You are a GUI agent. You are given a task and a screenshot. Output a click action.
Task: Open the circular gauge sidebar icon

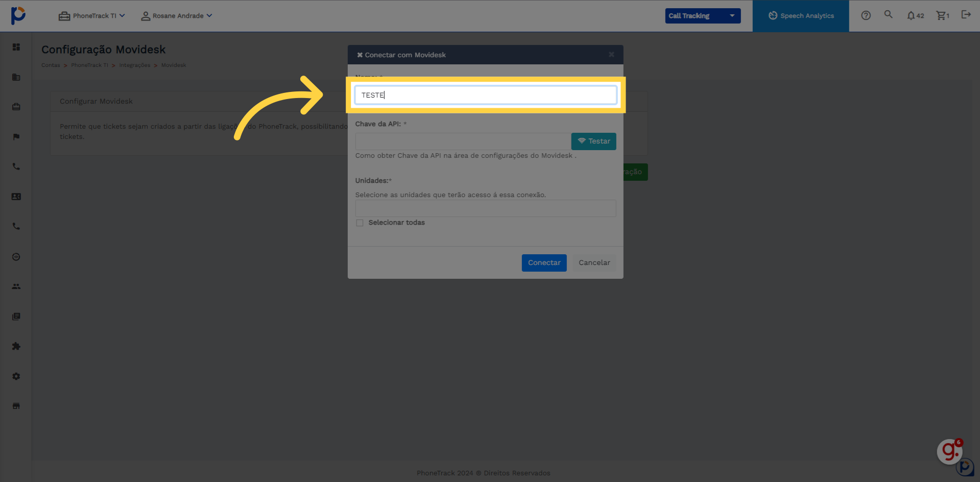click(x=16, y=257)
